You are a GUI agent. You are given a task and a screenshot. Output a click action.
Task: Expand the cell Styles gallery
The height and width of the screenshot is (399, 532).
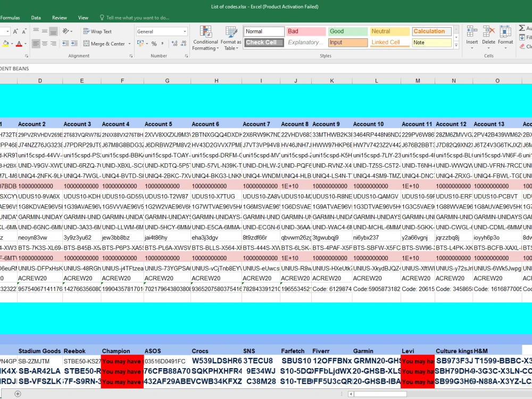(x=456, y=45)
